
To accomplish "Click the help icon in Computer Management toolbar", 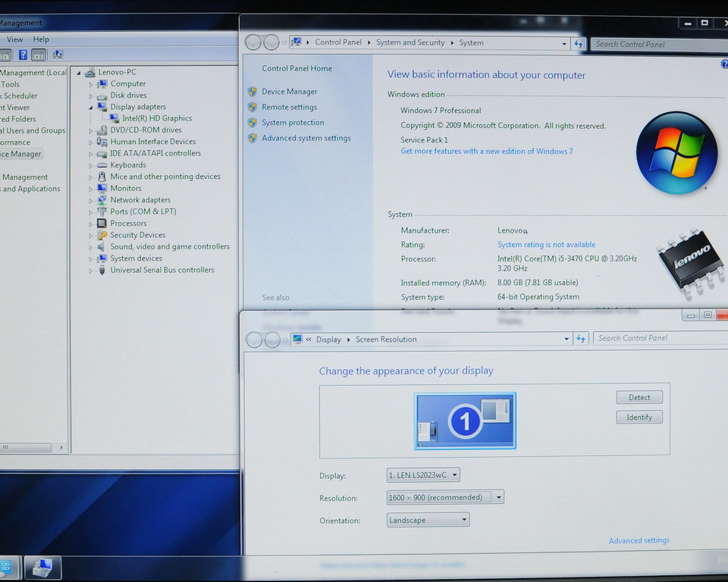I will click(x=23, y=55).
